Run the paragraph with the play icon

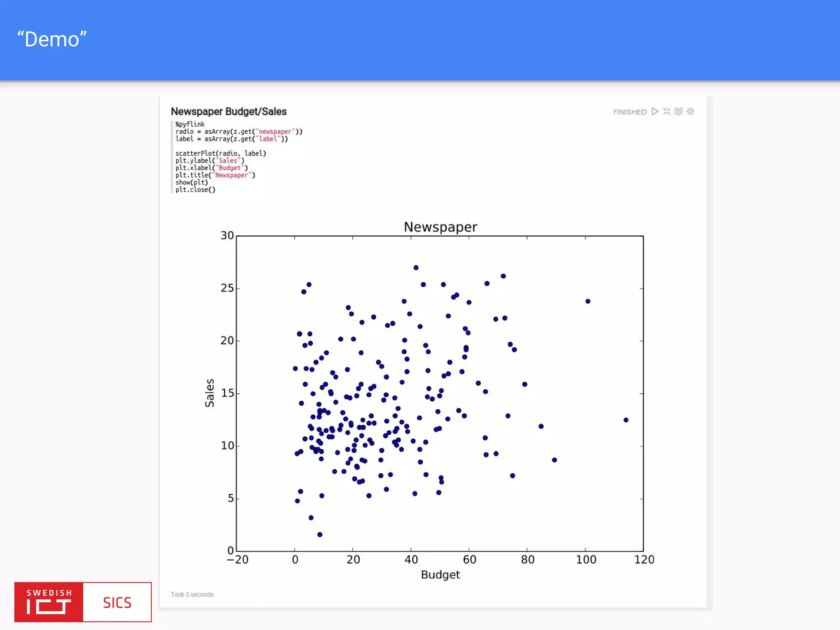click(x=655, y=112)
